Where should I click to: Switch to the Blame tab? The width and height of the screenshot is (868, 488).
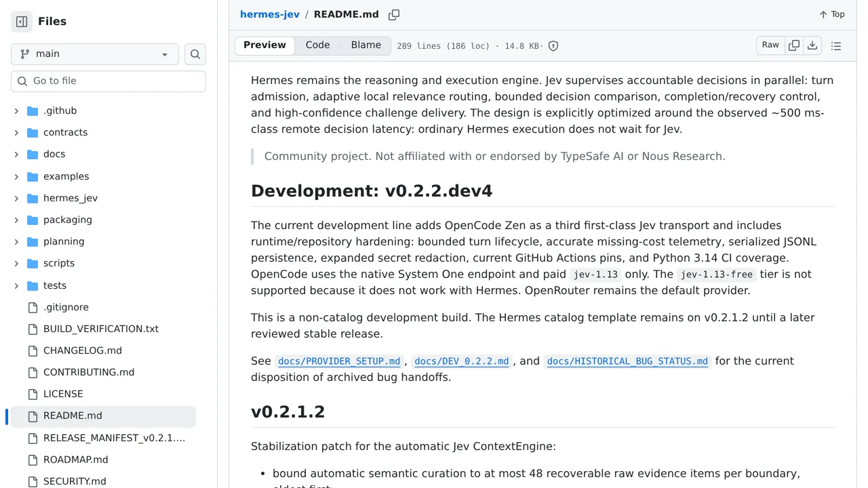(x=366, y=45)
